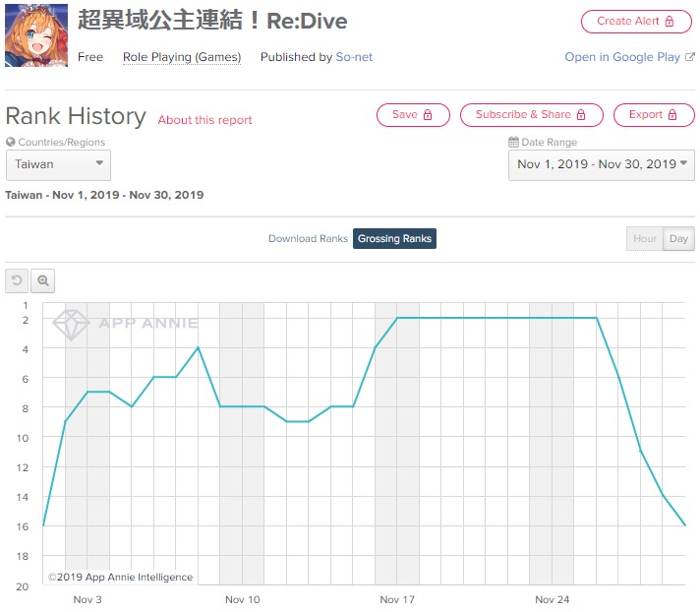Image resolution: width=700 pixels, height=612 pixels.
Task: Open the Taiwan countries dropdown
Action: (x=58, y=165)
